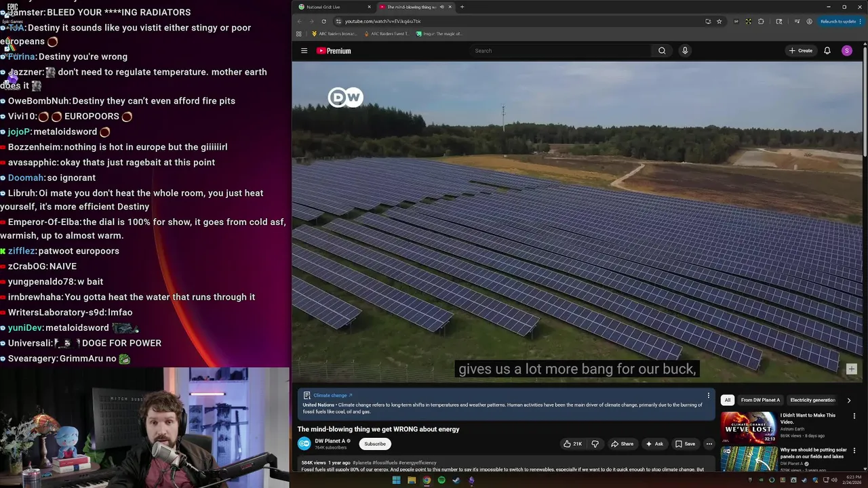This screenshot has height=488, width=868.
Task: Reload the page in Chrome
Action: coord(323,21)
